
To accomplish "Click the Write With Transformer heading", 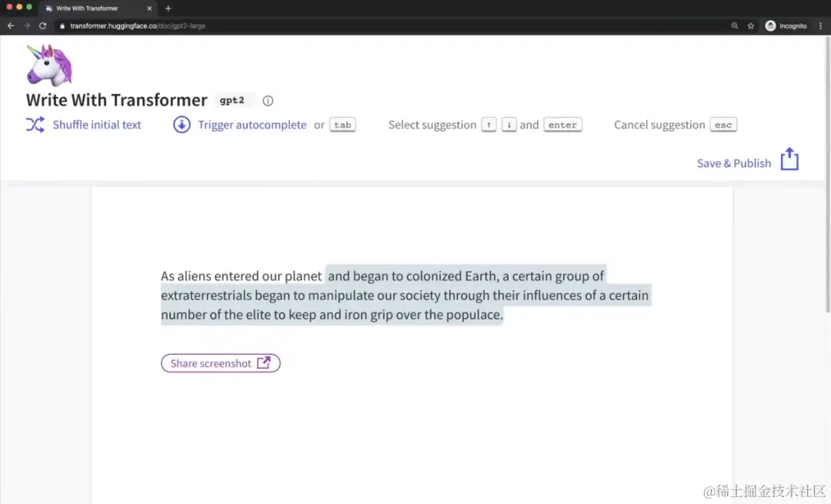I will [x=117, y=100].
